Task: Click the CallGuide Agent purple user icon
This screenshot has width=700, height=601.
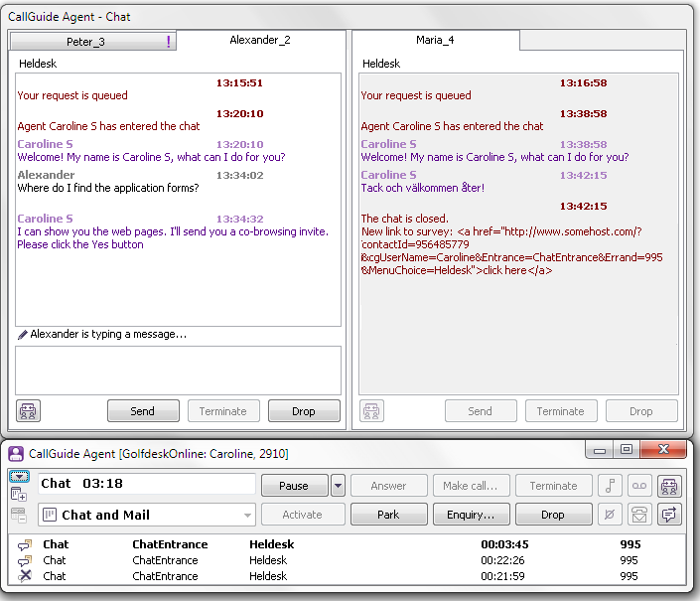Action: (16, 454)
